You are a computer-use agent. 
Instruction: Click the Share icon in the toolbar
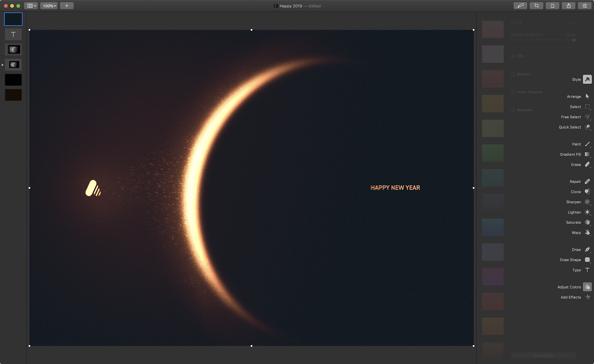tap(568, 6)
